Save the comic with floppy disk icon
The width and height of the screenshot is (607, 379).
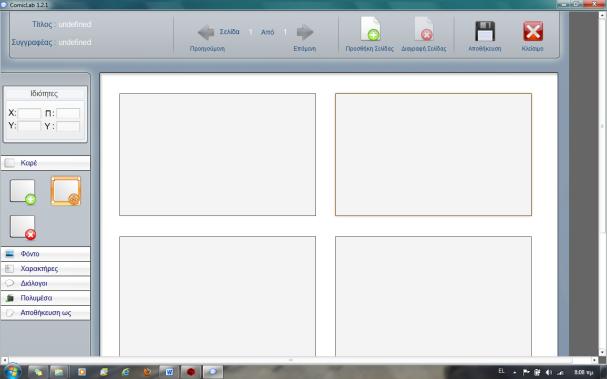(485, 31)
